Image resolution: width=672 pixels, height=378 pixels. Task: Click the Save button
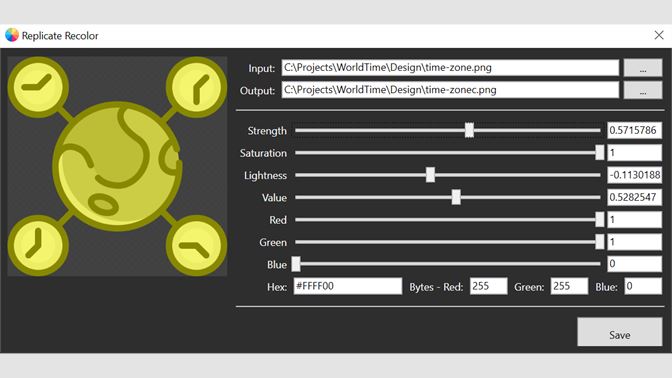[620, 332]
